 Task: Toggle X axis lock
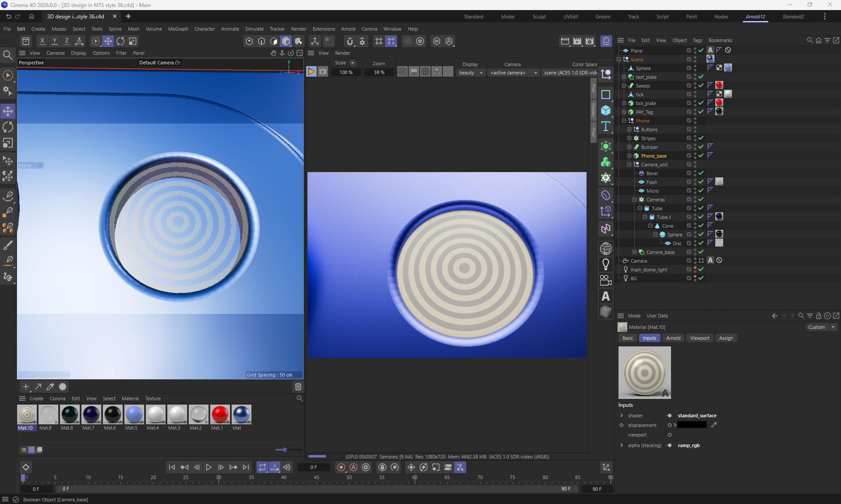click(42, 41)
